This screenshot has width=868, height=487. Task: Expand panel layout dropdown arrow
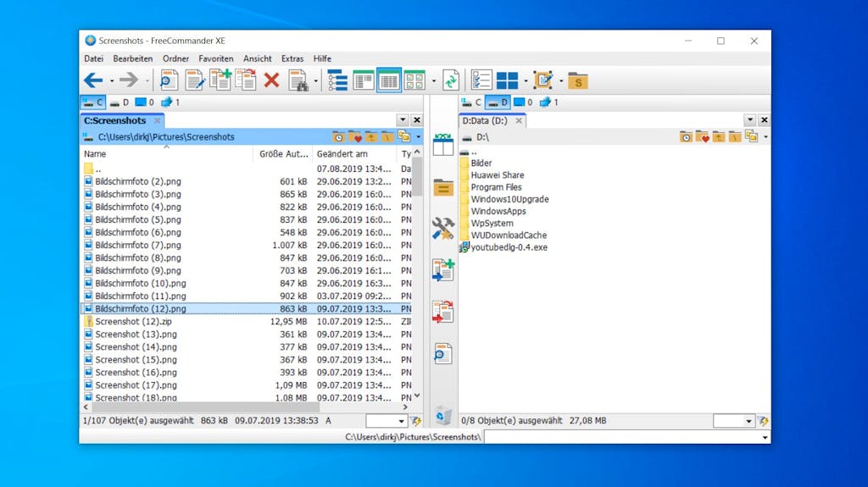pos(526,81)
